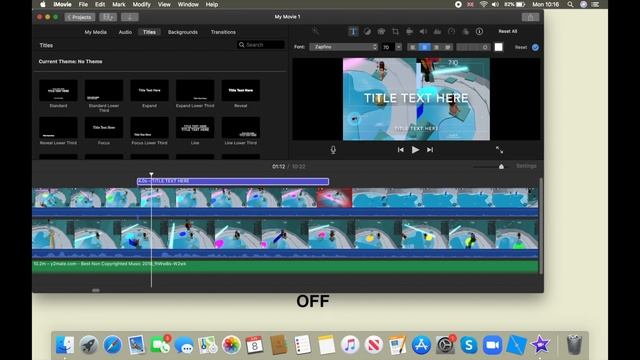Screen dimensions: 640x360
Task: Open the font size dropdown arrow
Action: [398, 47]
